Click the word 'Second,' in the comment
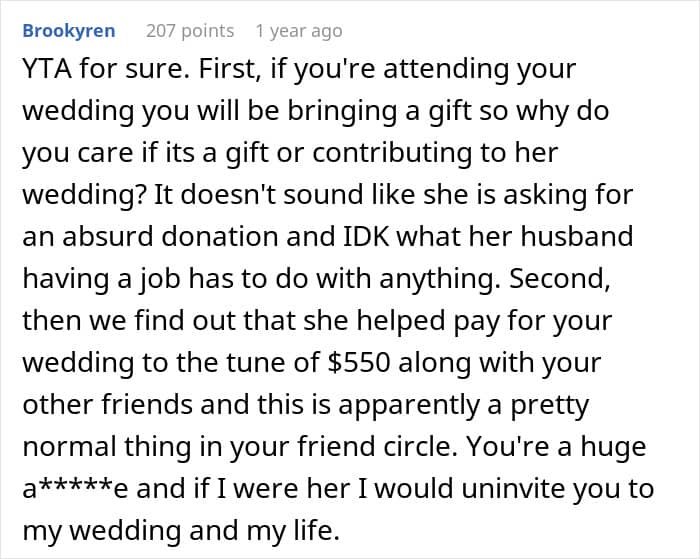This screenshot has width=700, height=559. pos(560,279)
